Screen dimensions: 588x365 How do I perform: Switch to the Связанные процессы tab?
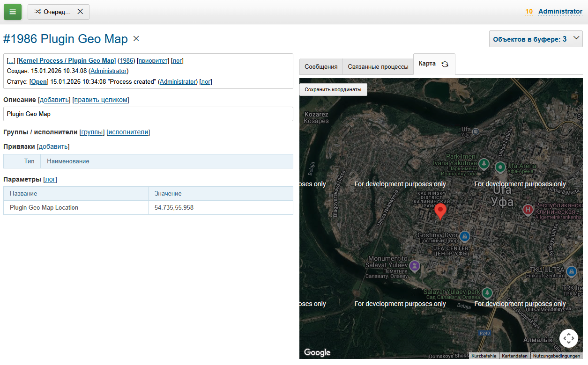click(x=378, y=66)
